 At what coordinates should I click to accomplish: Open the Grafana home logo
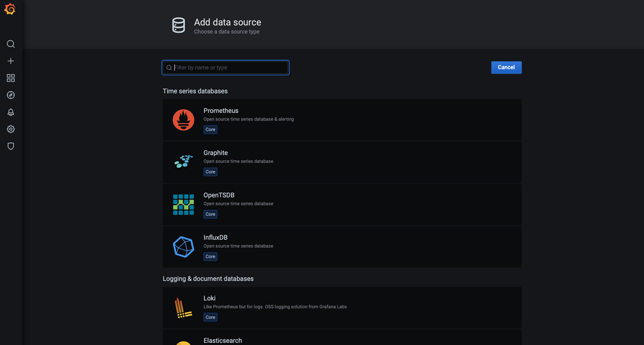10,9
